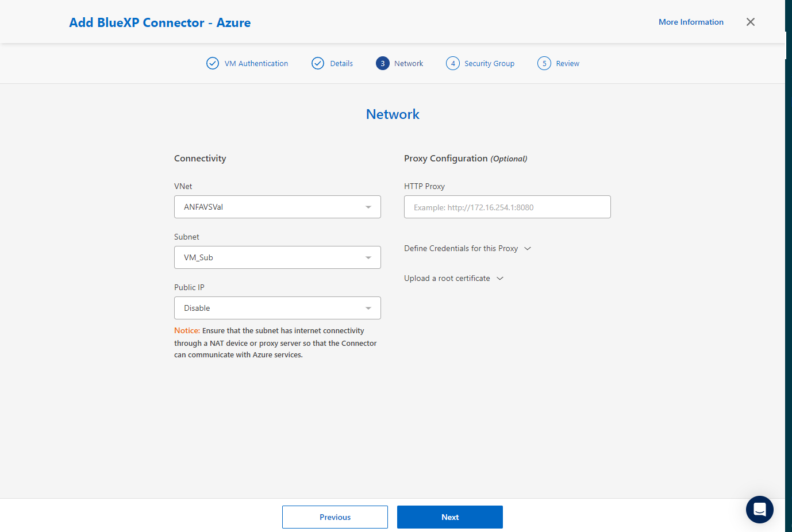
Task: Switch to the Security Group step
Action: (x=489, y=63)
